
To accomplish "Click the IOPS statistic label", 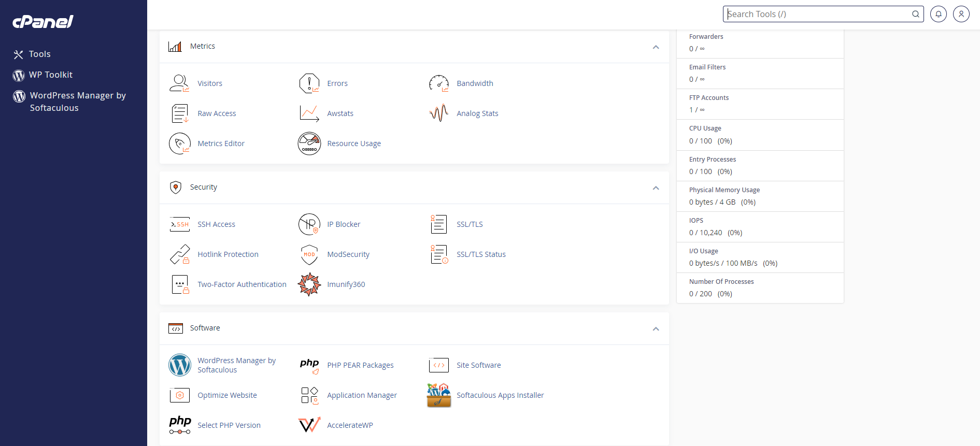I will point(696,221).
